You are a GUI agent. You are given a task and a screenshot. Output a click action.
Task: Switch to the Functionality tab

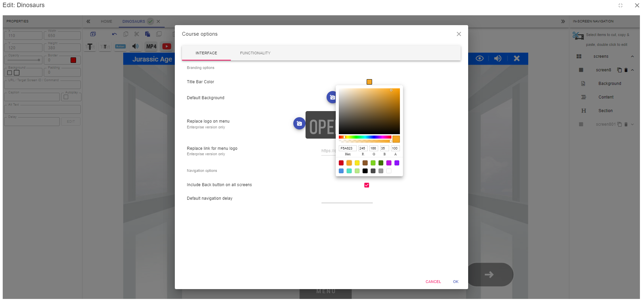point(255,53)
